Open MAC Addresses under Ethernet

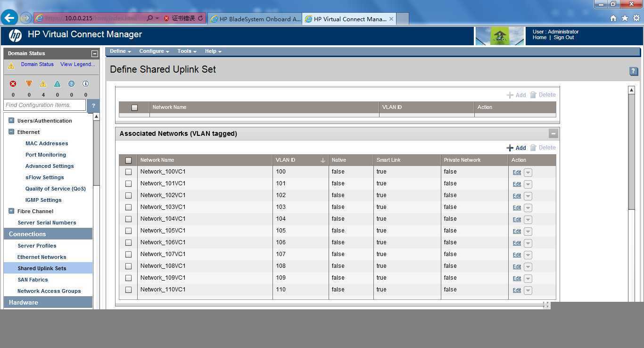(x=47, y=143)
